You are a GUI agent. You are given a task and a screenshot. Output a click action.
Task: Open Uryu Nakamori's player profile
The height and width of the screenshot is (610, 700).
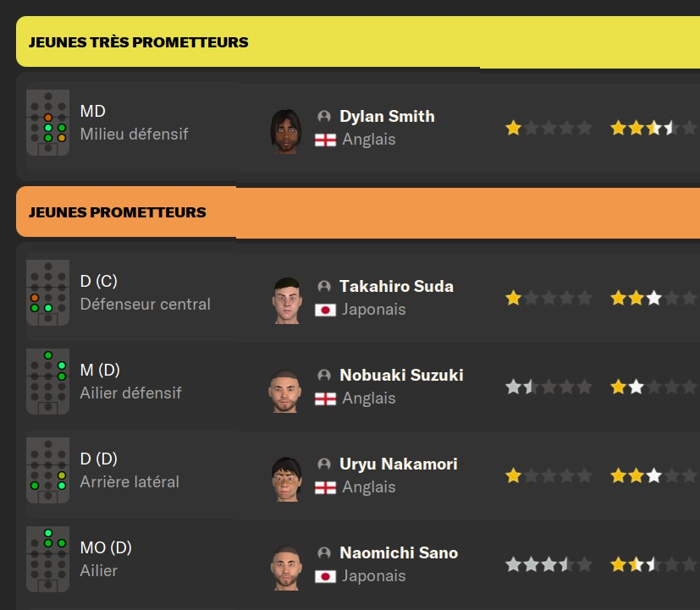coord(398,464)
